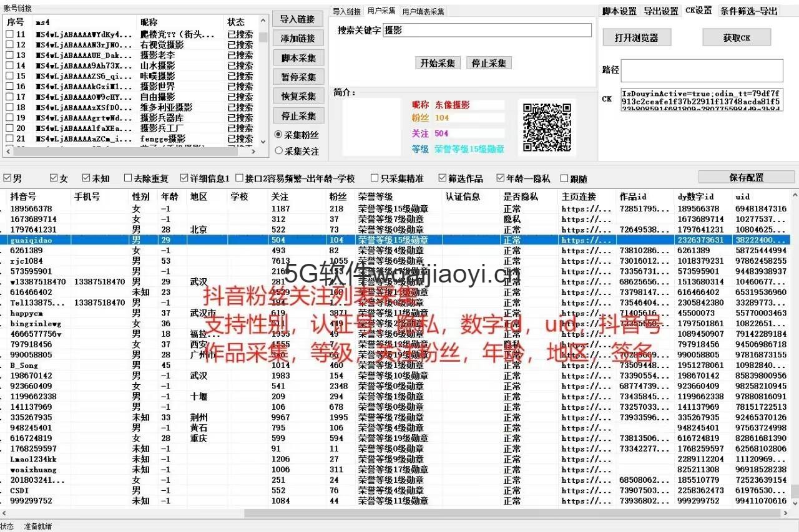Switch to the 用户采集 tab
This screenshot has width=799, height=532.
click(381, 11)
